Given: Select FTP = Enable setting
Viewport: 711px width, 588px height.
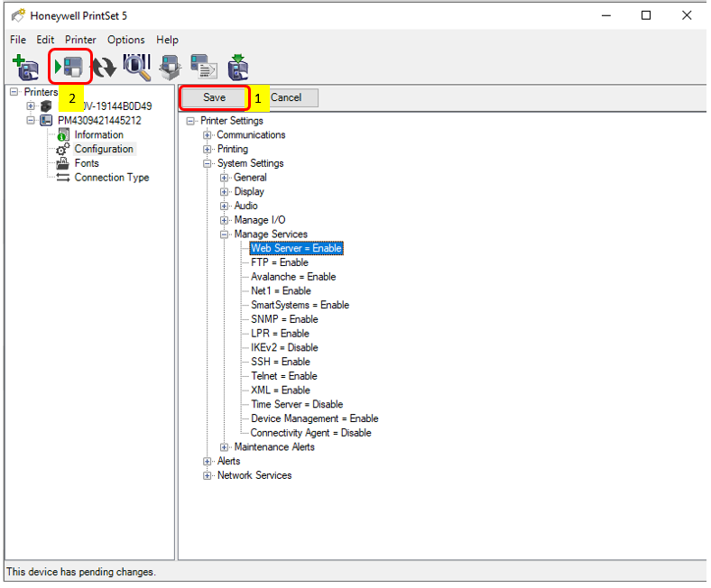Looking at the screenshot, I should [280, 262].
